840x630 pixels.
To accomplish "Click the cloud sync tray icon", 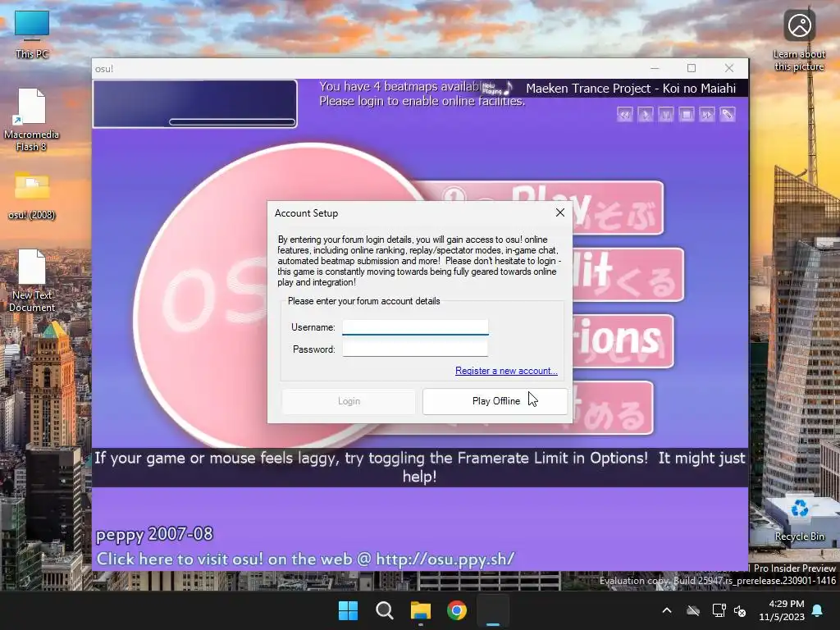I will 693,610.
